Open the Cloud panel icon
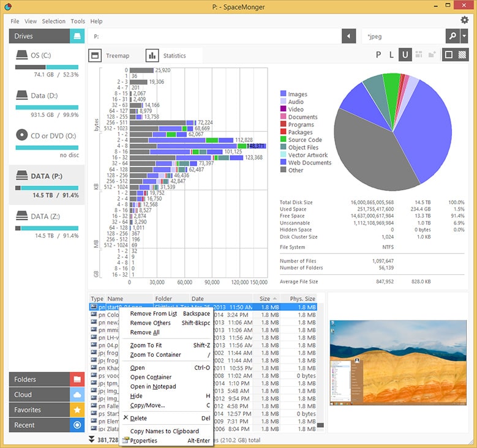The image size is (477, 448). click(77, 395)
